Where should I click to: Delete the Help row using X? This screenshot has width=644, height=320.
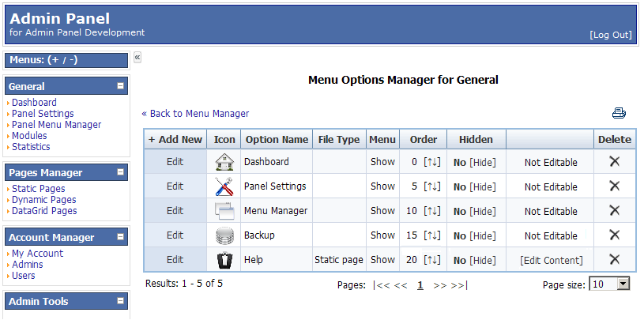615,259
